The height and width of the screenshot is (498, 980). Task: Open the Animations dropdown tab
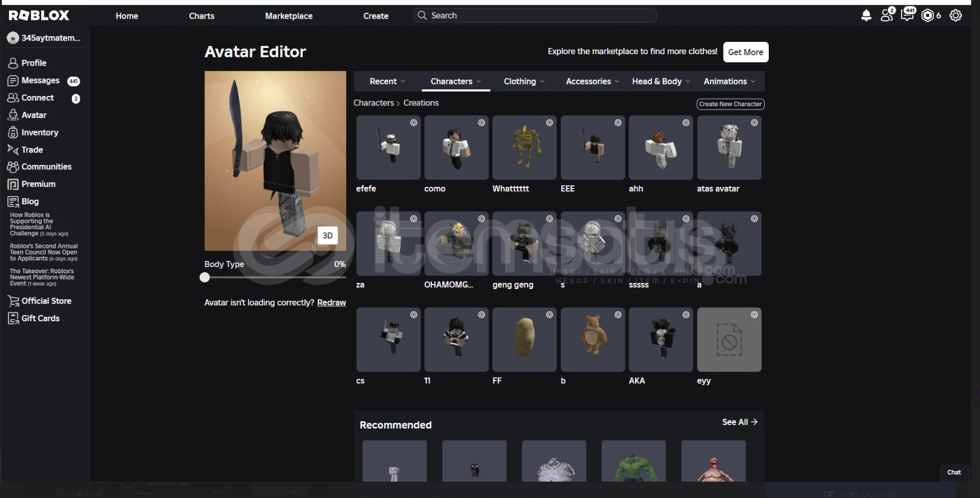729,81
